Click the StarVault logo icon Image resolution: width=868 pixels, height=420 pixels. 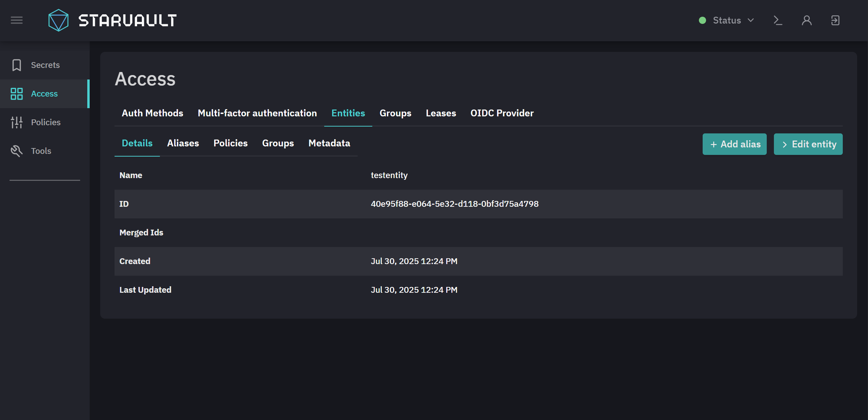click(58, 20)
